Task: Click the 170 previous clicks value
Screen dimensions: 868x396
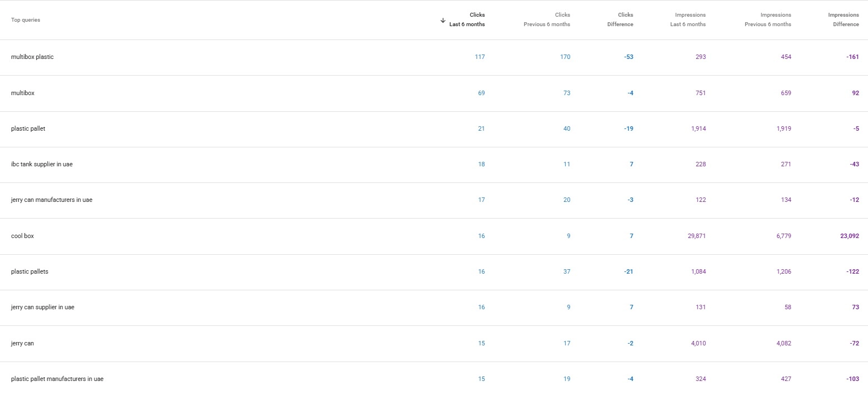Action: (x=565, y=57)
